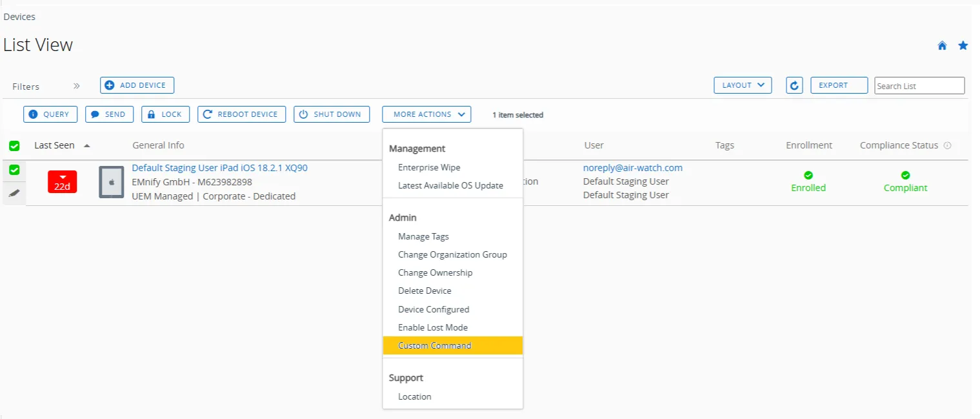Click the Tags column header
This screenshot has height=419, width=980.
(725, 145)
